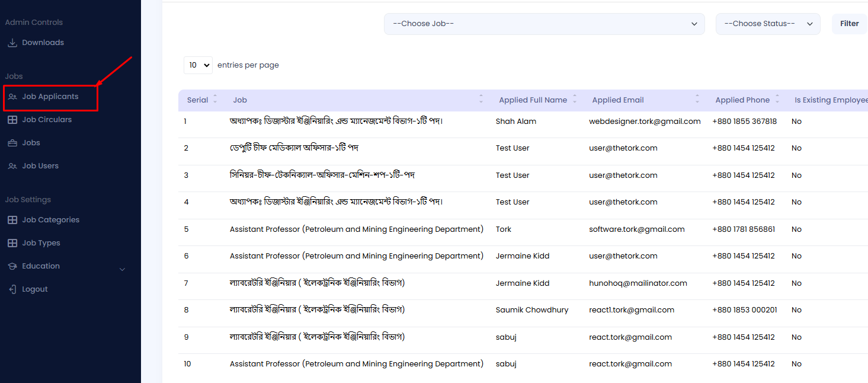Expand the Education submenu chevron
Image resolution: width=868 pixels, height=383 pixels.
pos(122,269)
